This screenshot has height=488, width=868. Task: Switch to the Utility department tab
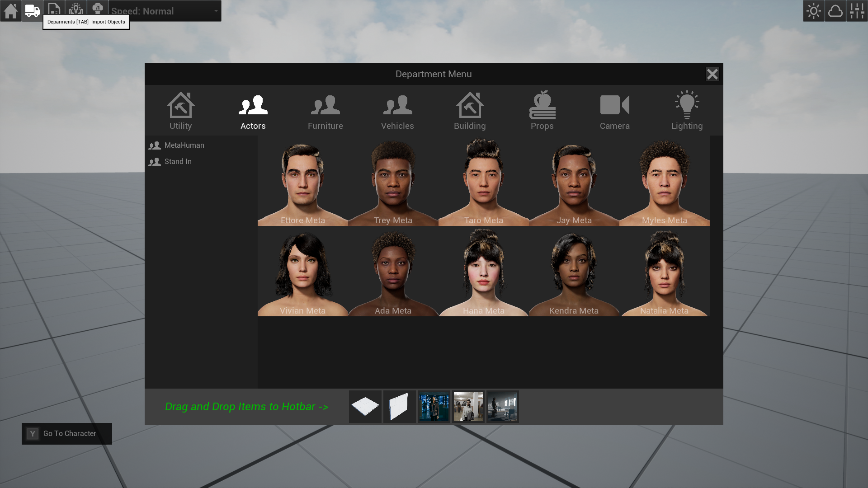(181, 111)
